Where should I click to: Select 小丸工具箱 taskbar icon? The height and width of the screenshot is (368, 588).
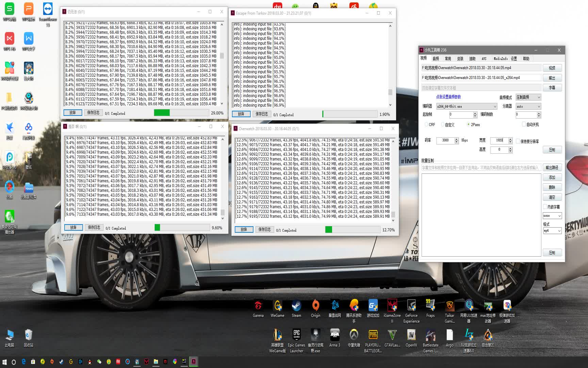click(x=194, y=362)
